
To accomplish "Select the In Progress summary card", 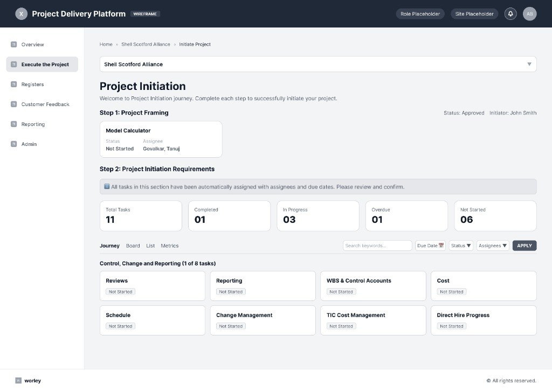I will pos(318,216).
